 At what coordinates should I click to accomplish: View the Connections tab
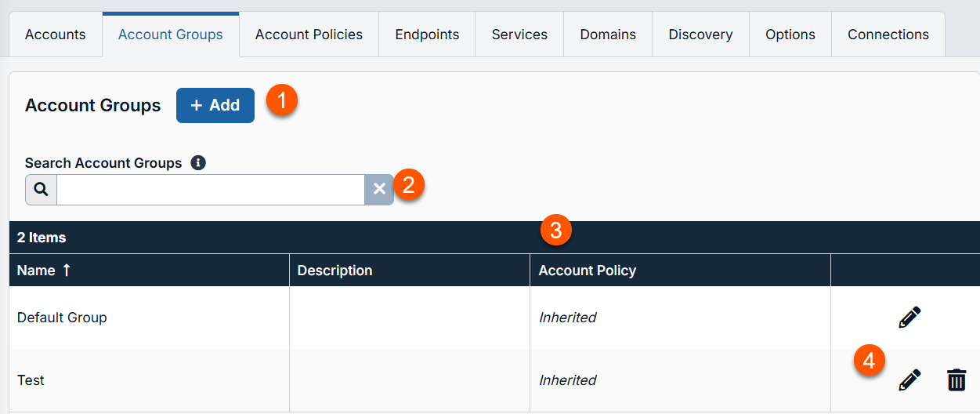[888, 34]
